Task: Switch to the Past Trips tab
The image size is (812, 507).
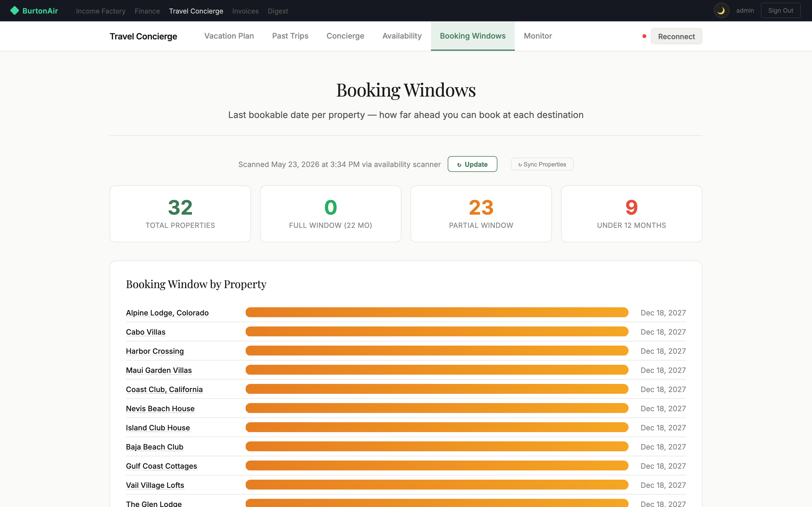Action: point(290,36)
